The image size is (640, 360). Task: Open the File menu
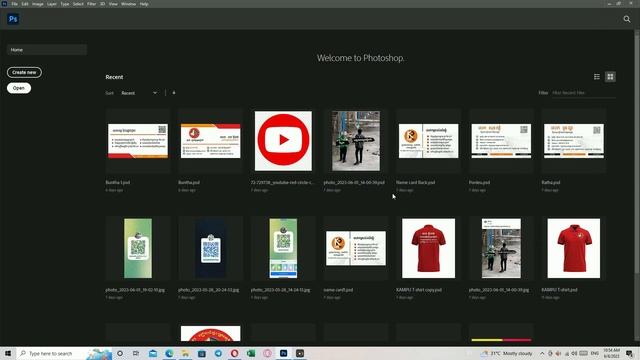[x=14, y=4]
